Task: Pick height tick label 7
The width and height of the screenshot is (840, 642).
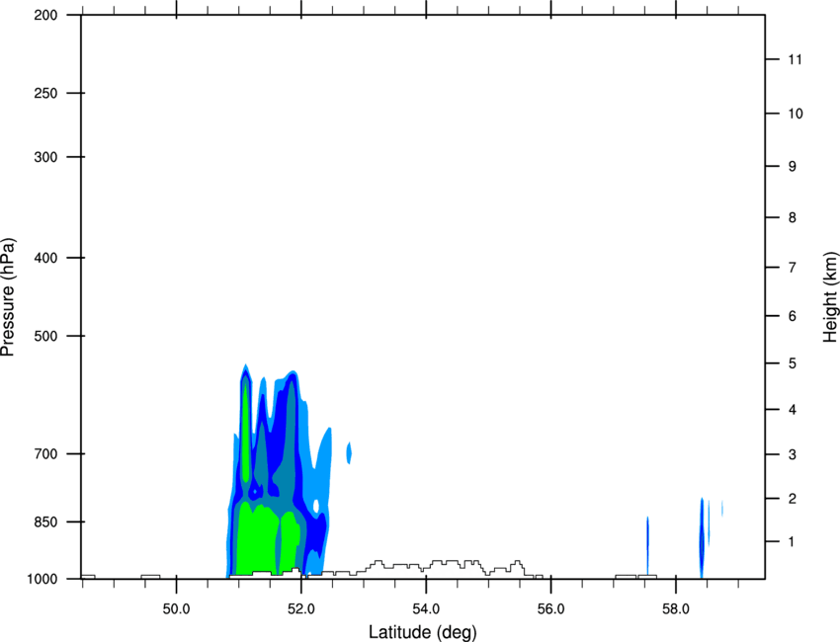Action: coord(793,268)
